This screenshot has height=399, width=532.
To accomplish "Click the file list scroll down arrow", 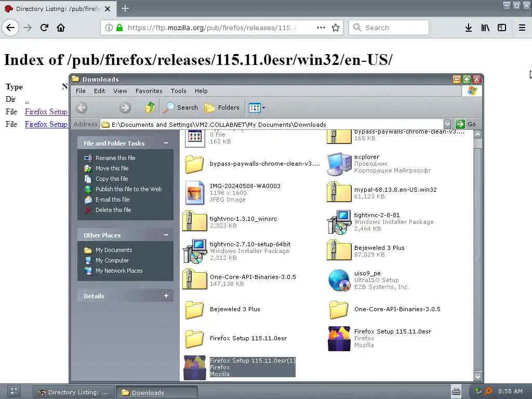I will pos(477,377).
